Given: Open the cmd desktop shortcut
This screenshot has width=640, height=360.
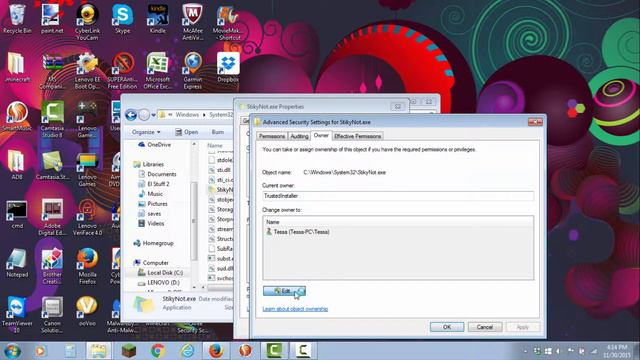Looking at the screenshot, I should 17,214.
